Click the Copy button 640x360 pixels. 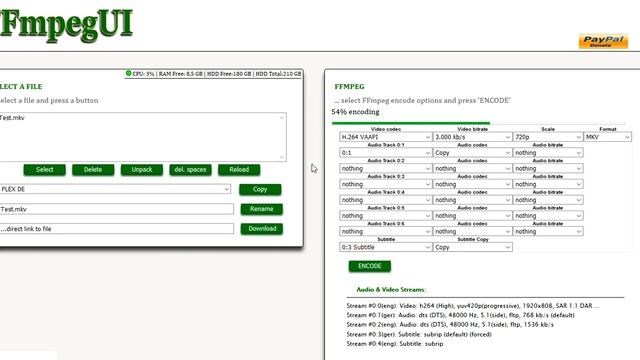(x=260, y=189)
